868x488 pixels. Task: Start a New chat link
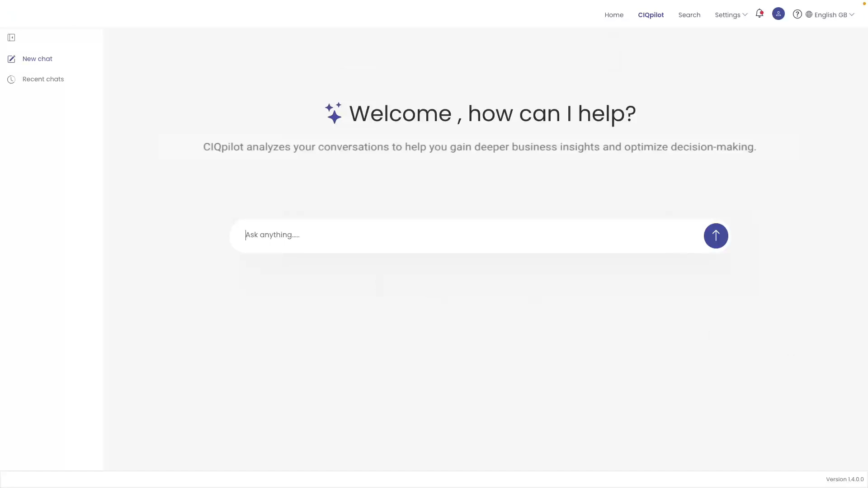(38, 59)
